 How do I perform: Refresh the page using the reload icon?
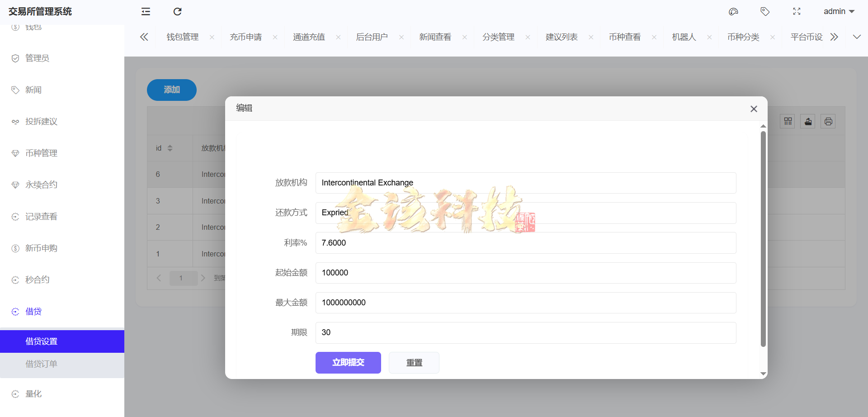(x=177, y=11)
